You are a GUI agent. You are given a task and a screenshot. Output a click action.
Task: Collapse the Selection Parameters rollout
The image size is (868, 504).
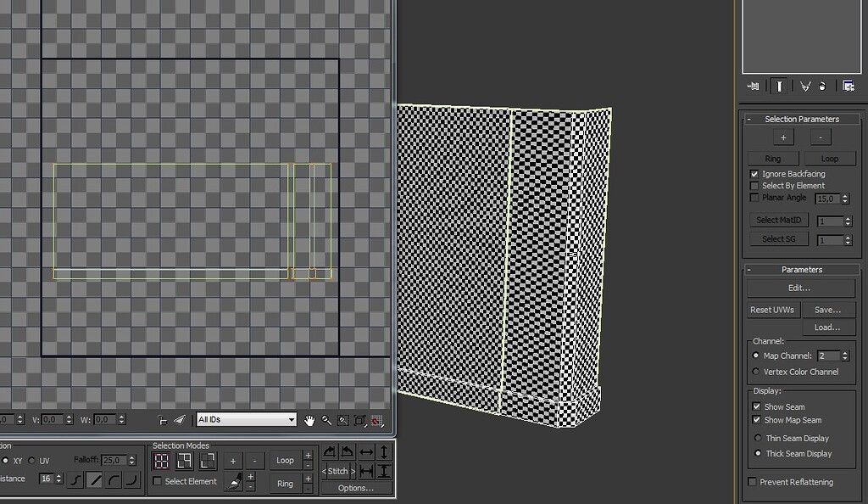(x=749, y=118)
